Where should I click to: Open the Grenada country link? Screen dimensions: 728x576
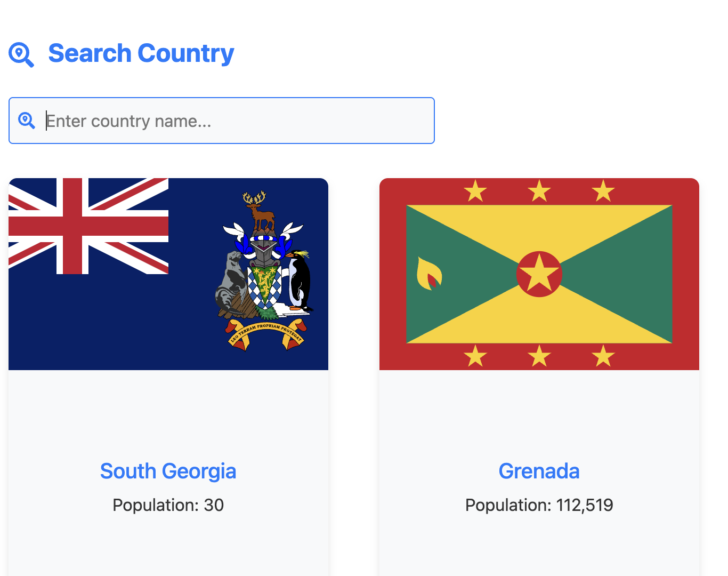(539, 471)
